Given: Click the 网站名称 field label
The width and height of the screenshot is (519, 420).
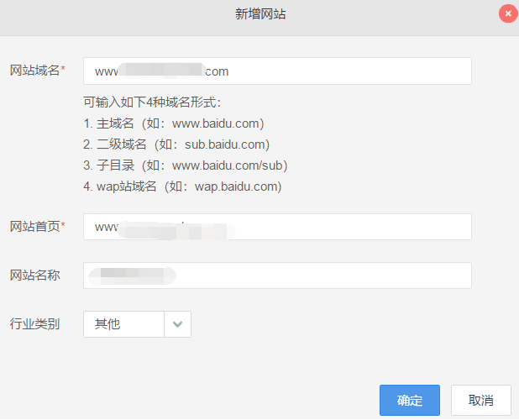Looking at the screenshot, I should pos(34,275).
